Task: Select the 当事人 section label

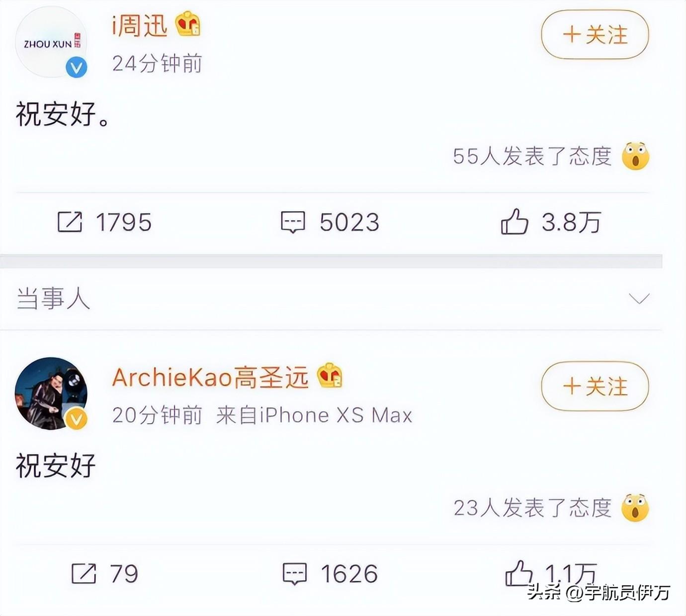Action: [53, 299]
